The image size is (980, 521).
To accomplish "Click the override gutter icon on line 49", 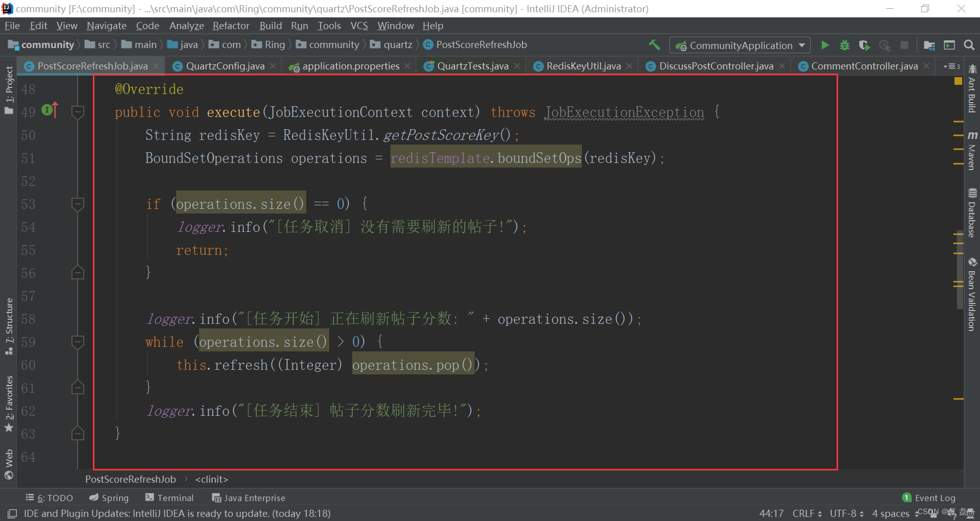I will tap(50, 109).
